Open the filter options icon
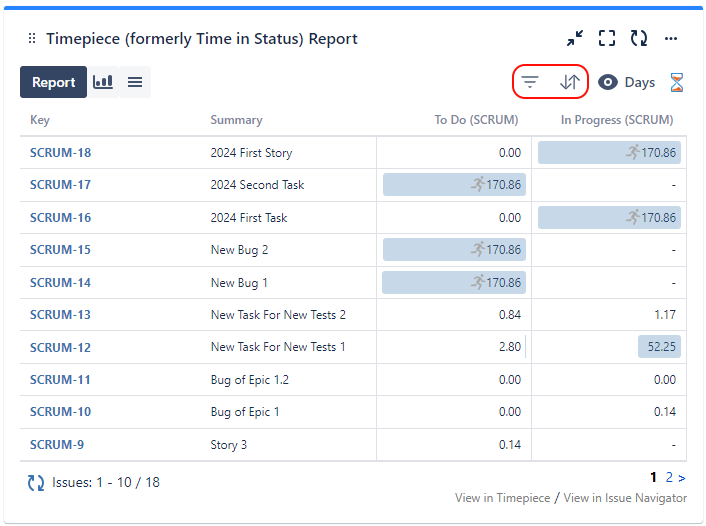 [x=531, y=82]
